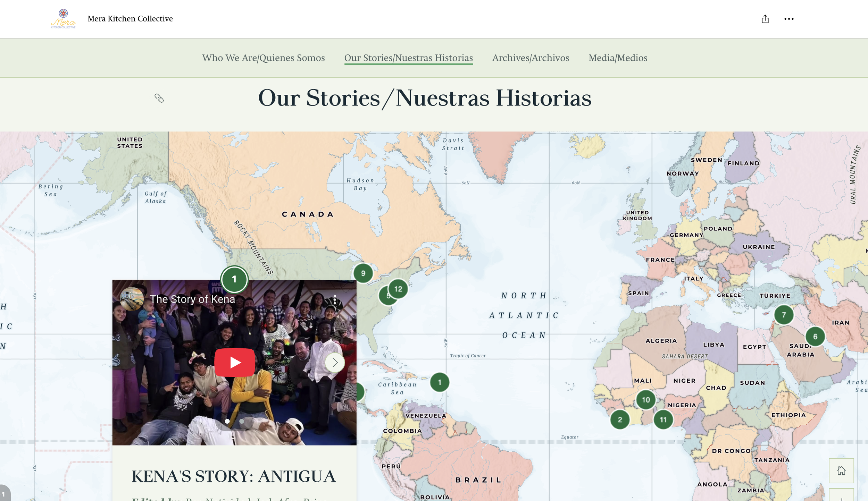Select the first carousel dot

pyautogui.click(x=227, y=421)
